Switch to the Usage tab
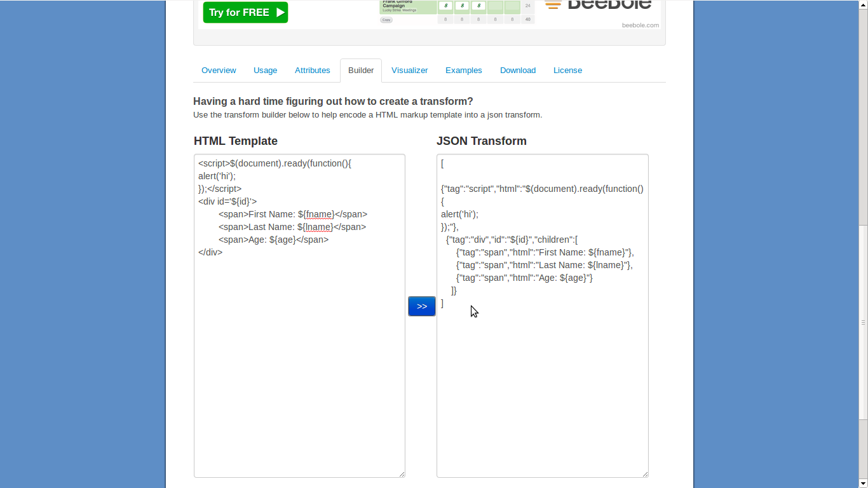868x488 pixels. coord(265,71)
